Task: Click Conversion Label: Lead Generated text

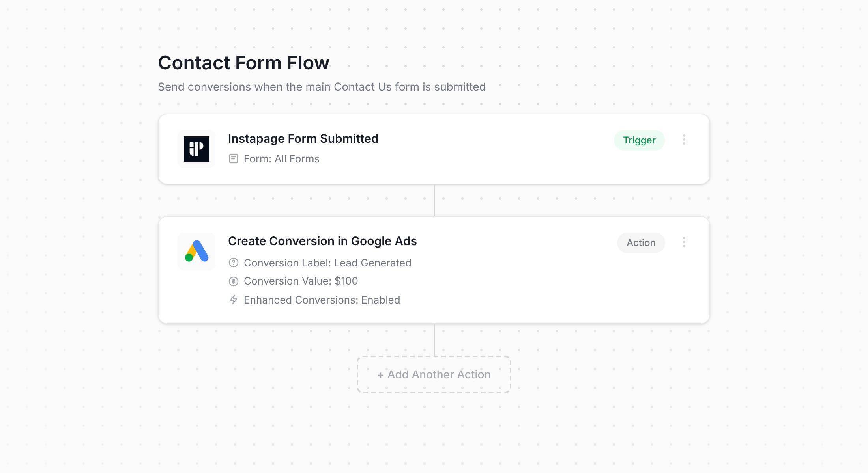Action: tap(327, 263)
